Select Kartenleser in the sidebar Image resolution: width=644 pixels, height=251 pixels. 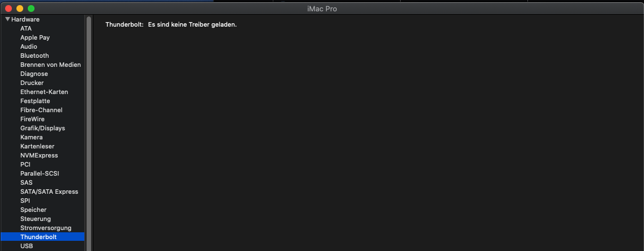click(x=37, y=146)
